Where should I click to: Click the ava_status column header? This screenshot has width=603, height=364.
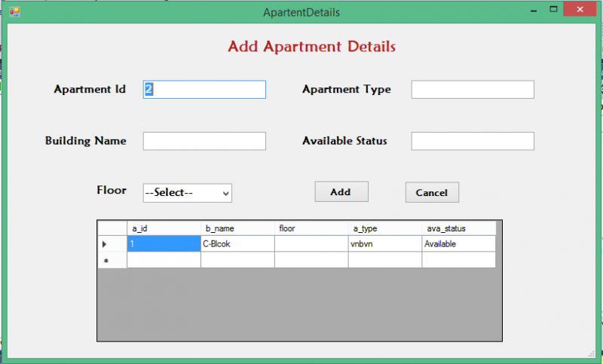(x=459, y=228)
